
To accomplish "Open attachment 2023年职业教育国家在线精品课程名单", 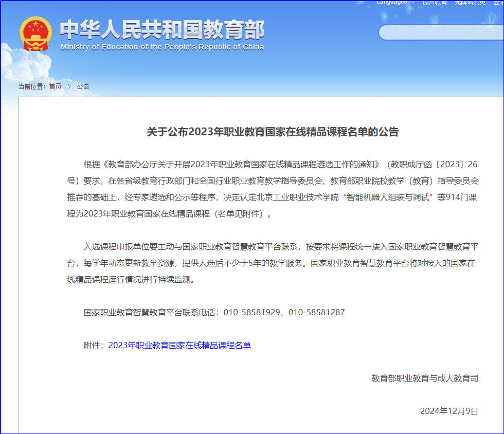I will (179, 345).
